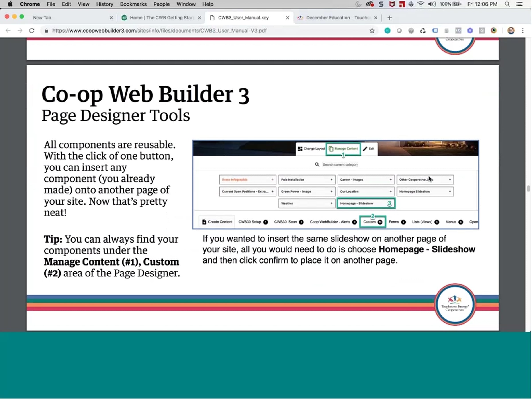Click the Weather component plus sign
The image size is (532, 399).
pyautogui.click(x=331, y=203)
